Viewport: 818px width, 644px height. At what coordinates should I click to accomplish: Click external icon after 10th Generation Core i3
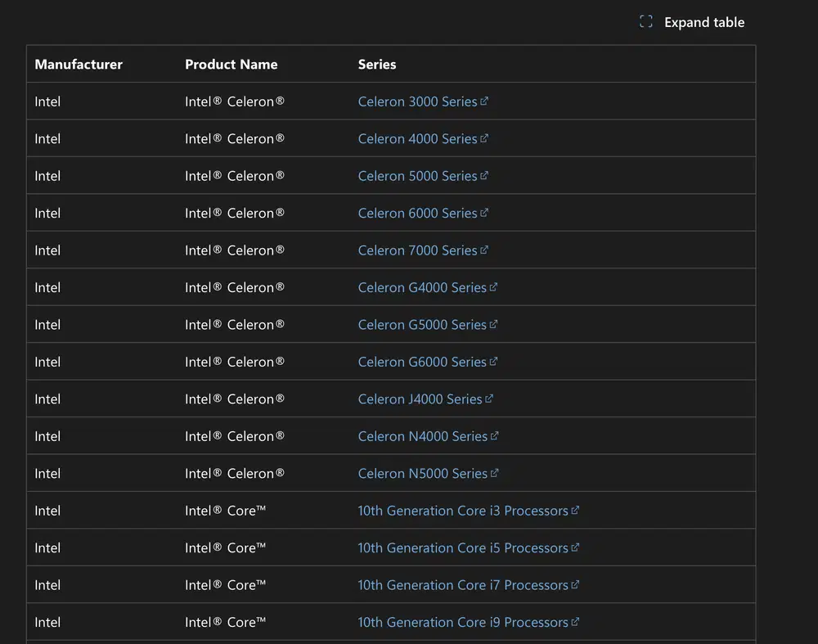point(575,510)
